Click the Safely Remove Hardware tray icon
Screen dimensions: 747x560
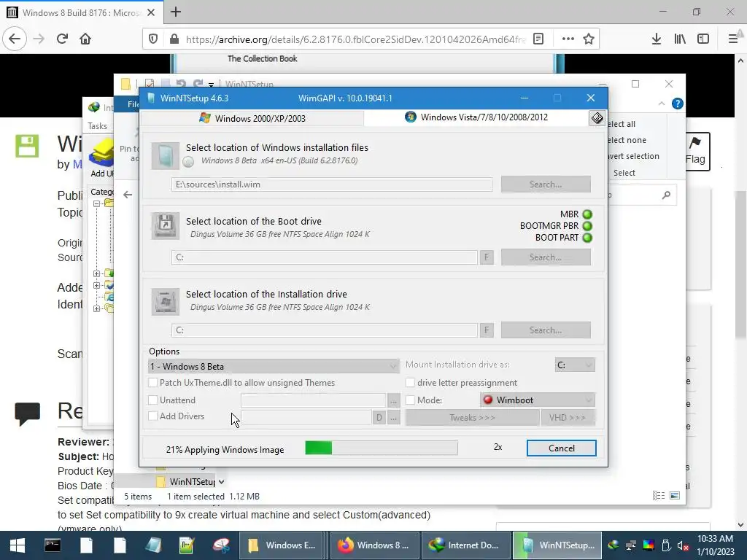[666, 545]
